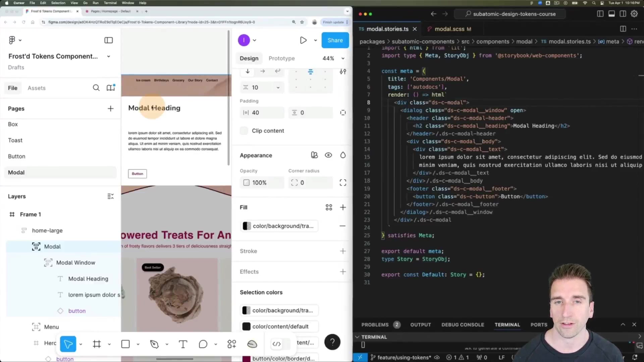644x362 pixels.
Task: Expand individual padding settings icon
Action: pos(343,113)
